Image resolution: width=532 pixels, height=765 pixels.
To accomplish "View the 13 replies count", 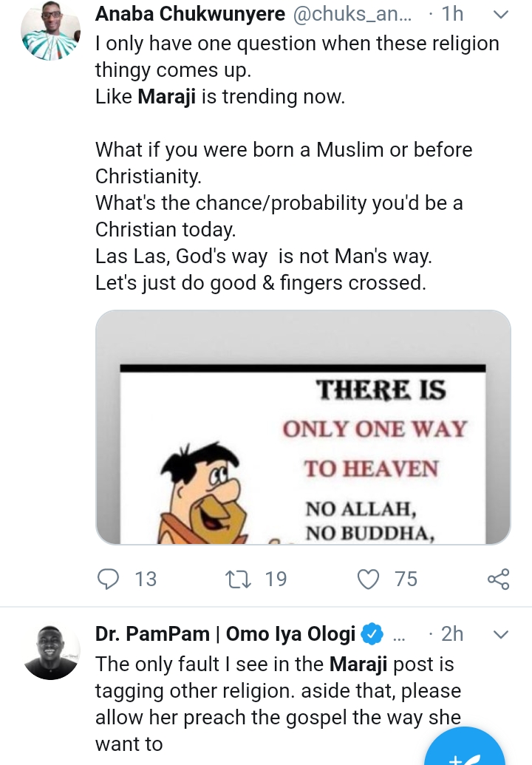I will pos(146,579).
